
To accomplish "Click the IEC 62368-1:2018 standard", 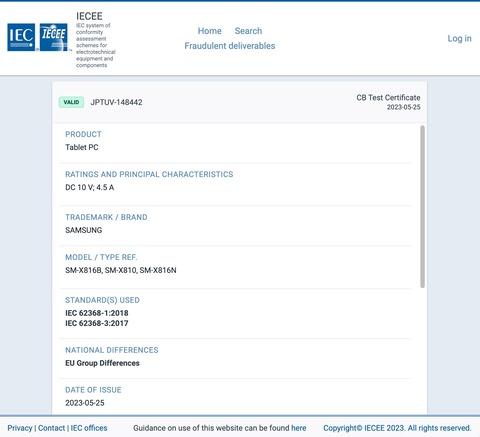I will click(97, 313).
